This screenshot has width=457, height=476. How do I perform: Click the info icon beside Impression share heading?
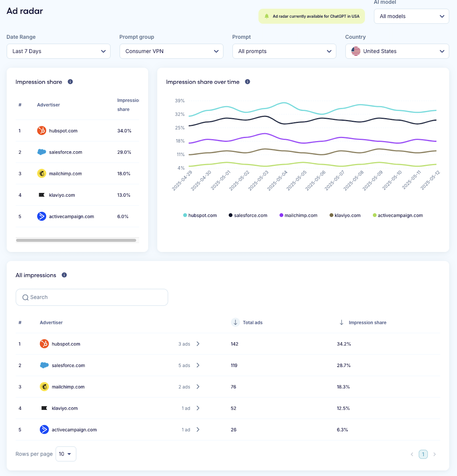70,82
